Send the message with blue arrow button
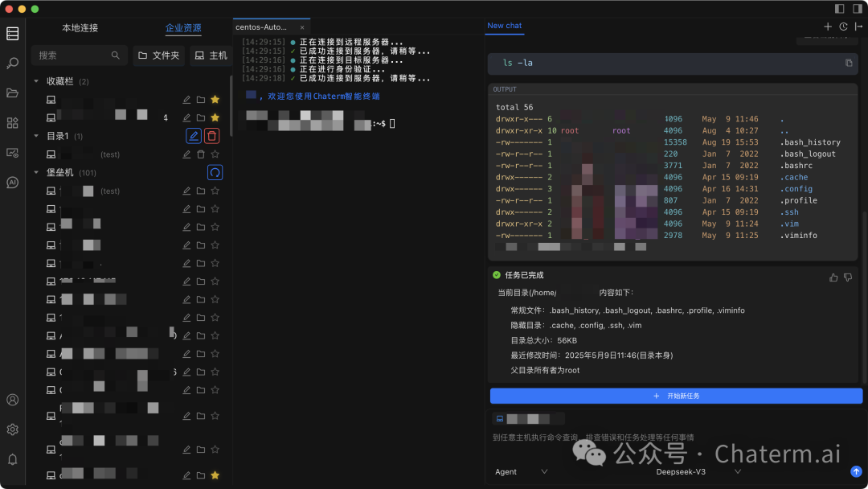This screenshot has height=489, width=868. [x=856, y=471]
